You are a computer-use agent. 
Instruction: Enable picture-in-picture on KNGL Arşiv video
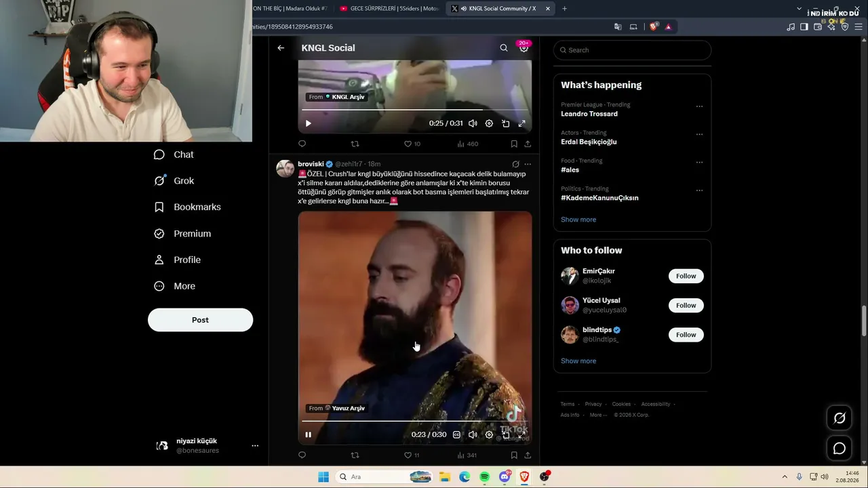[x=505, y=123]
